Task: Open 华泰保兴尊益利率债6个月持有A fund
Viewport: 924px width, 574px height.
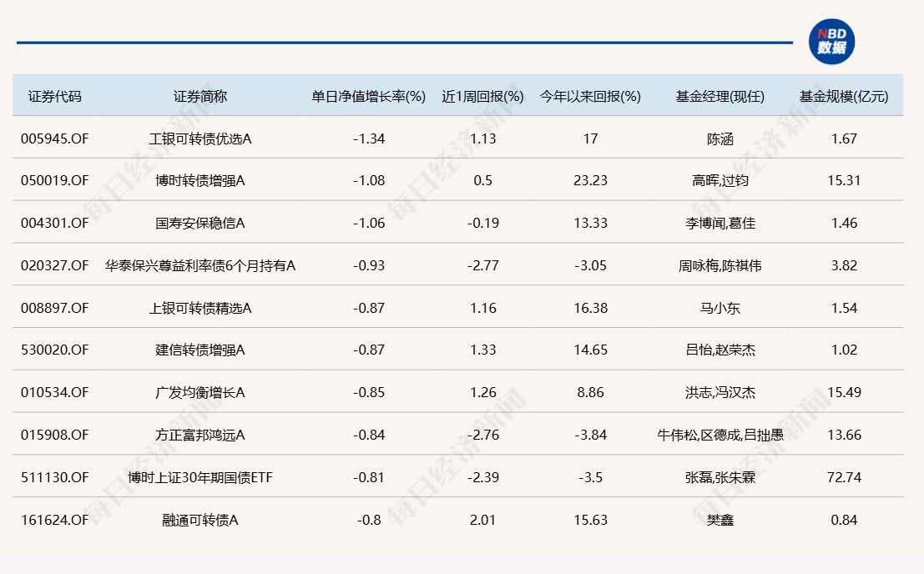Action: pos(200,266)
